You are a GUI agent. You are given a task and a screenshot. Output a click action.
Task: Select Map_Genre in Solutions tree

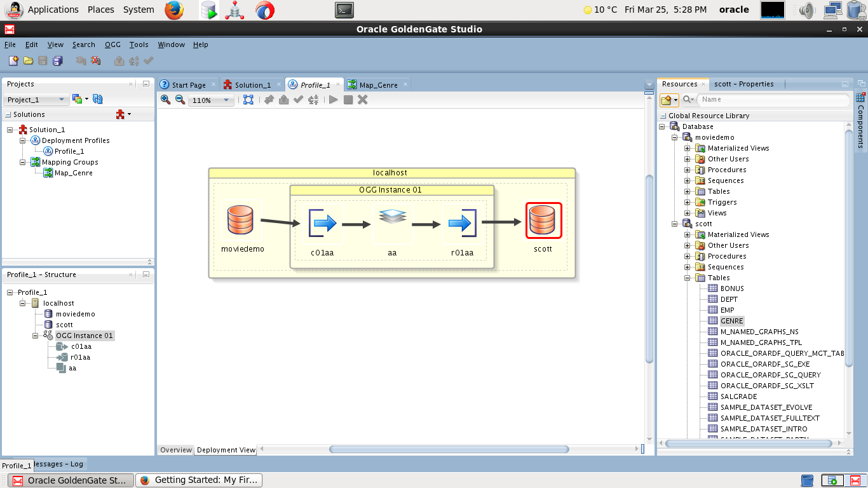(74, 173)
